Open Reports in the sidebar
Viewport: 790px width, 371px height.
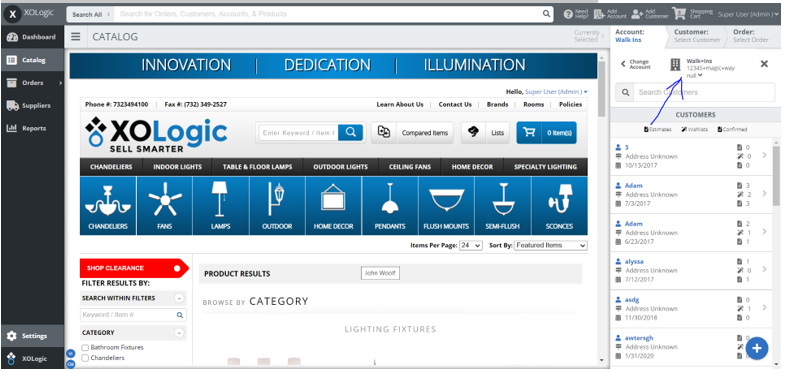click(x=32, y=128)
